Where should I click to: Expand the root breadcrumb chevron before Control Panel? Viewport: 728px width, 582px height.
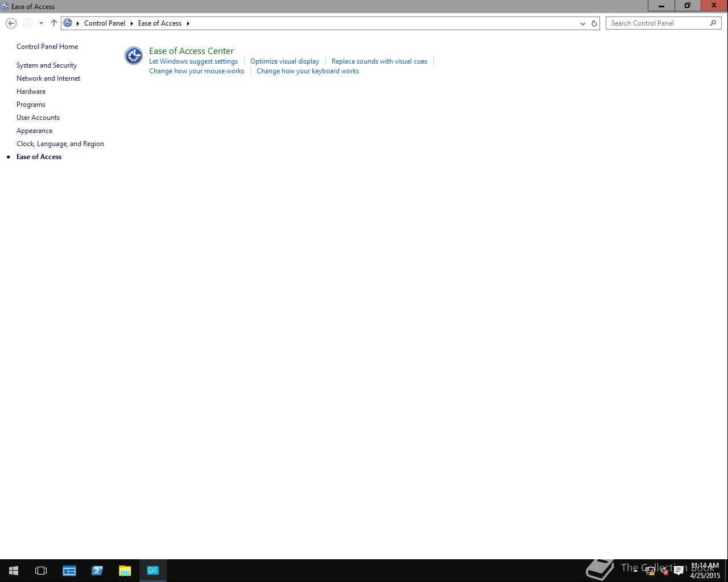[x=78, y=23]
